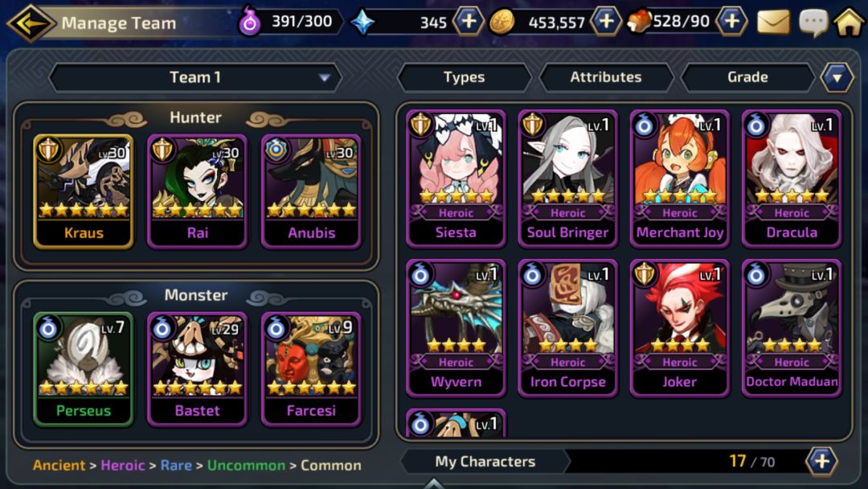This screenshot has height=489, width=868.
Task: Add gems with the plus button
Action: pyautogui.click(x=469, y=22)
